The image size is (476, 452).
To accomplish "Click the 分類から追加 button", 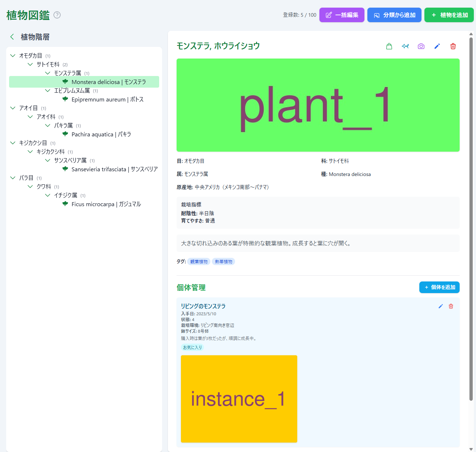I will [394, 15].
